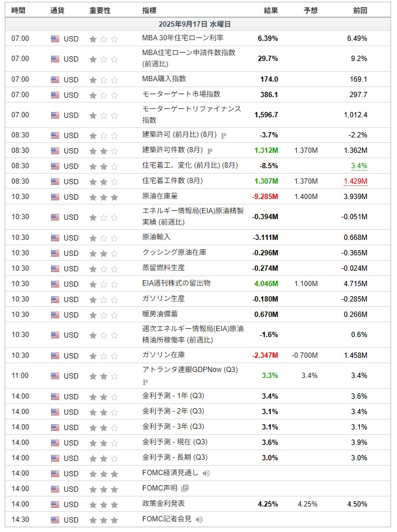Click the importance stars in the 蒸留燃料生産 row
397x532 pixels.
(104, 268)
